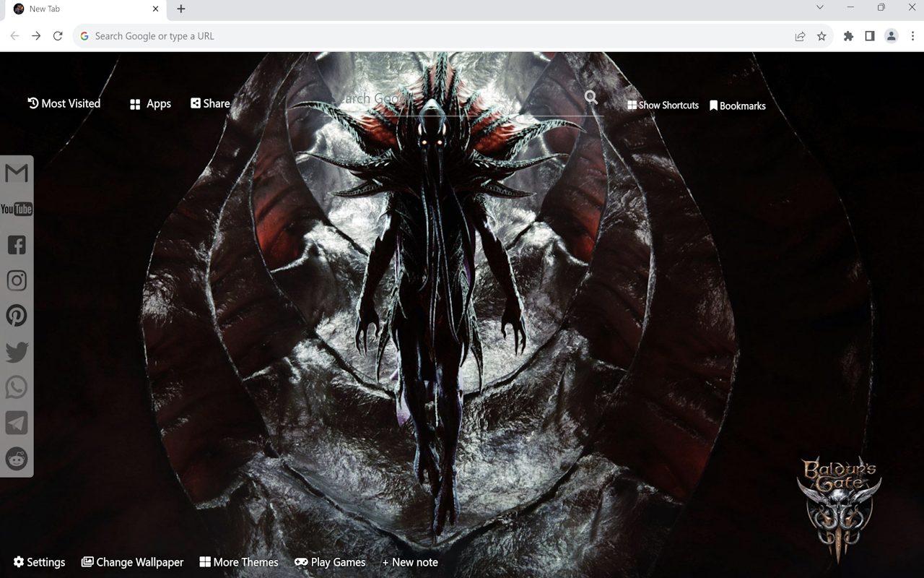Go forward in browser history
924x578 pixels.
[x=36, y=36]
